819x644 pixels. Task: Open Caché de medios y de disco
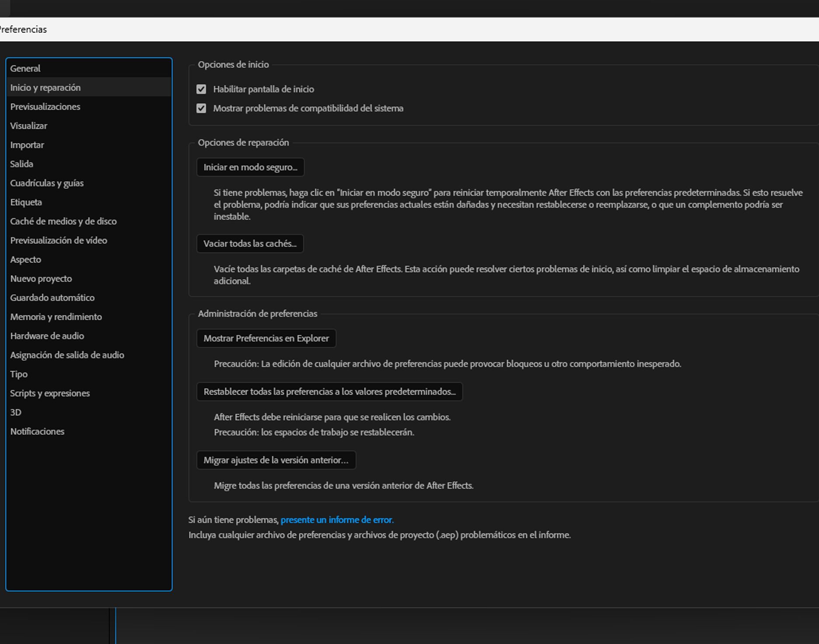coord(89,221)
